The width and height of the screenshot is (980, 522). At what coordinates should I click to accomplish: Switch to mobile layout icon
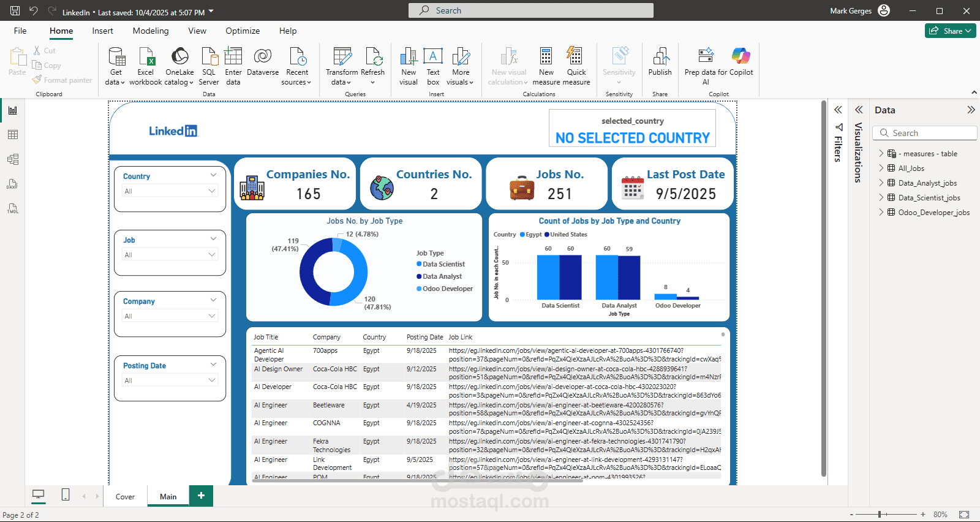pos(66,495)
